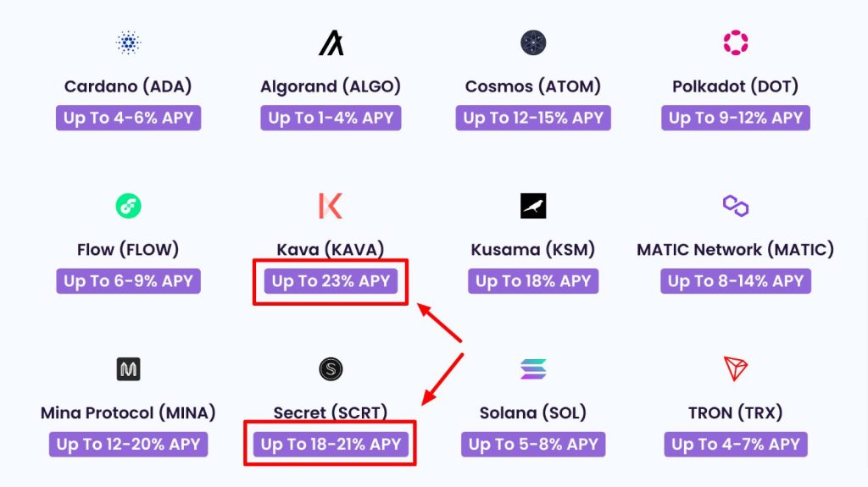Click the purple MATIC Network logo
This screenshot has width=868, height=487.
(736, 206)
